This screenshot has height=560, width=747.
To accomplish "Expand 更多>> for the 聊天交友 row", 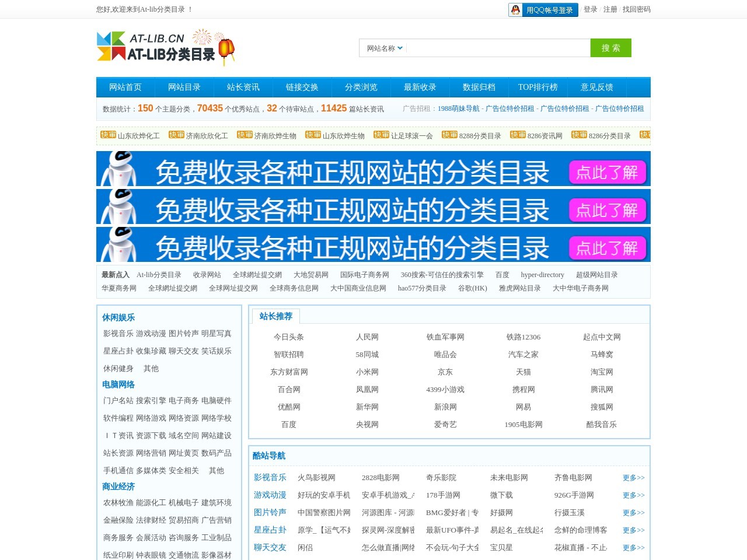I will 633,548.
